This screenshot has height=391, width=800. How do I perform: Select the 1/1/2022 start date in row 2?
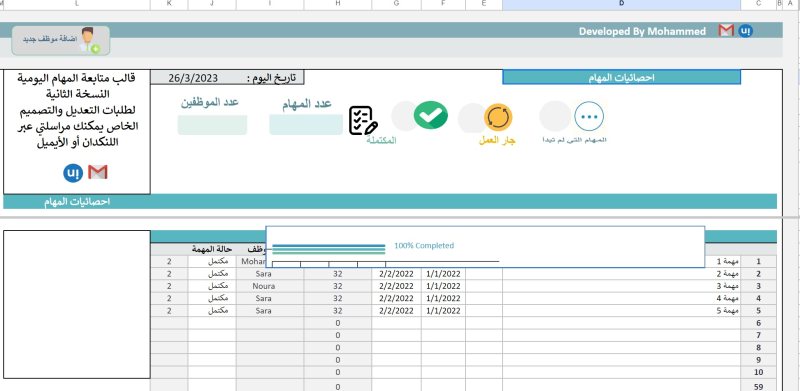coord(443,274)
